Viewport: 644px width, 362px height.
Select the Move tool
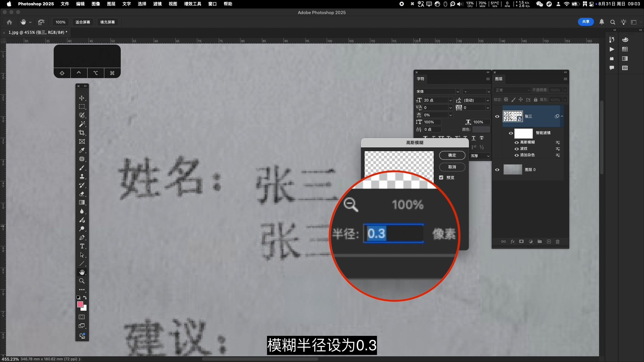click(82, 98)
